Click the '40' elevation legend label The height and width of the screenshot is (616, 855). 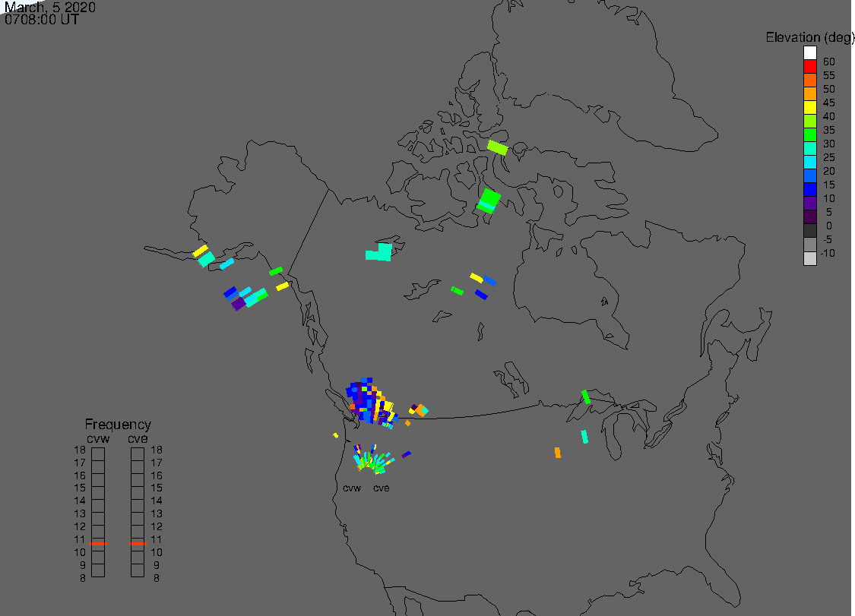(829, 116)
